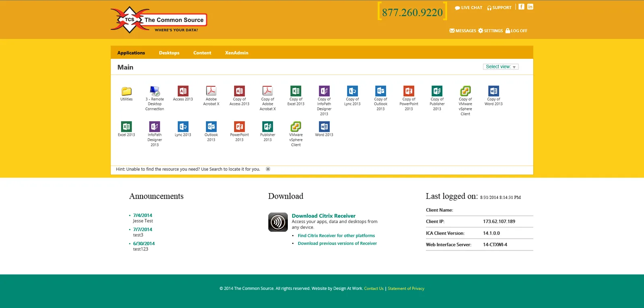Screen dimensions: 644x308
Task: Open PowerPoint 2013 application
Action: (239, 127)
